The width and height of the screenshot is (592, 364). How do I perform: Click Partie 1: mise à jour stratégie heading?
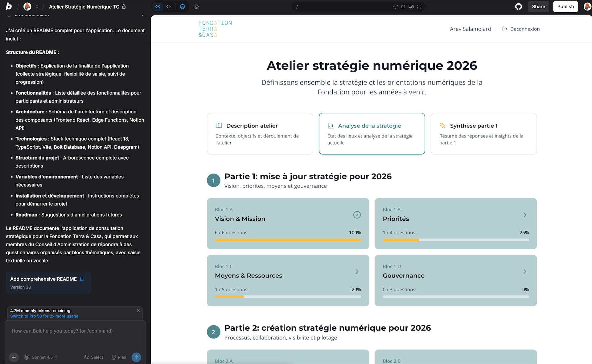coord(308,176)
